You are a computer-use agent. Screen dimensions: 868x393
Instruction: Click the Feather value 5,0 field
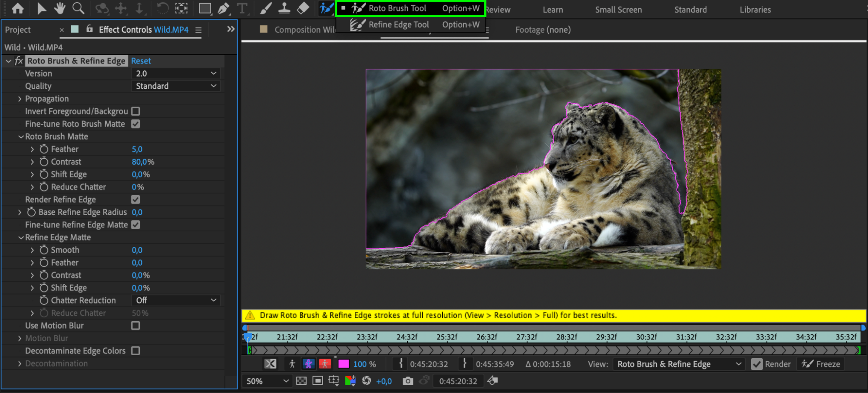pos(137,149)
